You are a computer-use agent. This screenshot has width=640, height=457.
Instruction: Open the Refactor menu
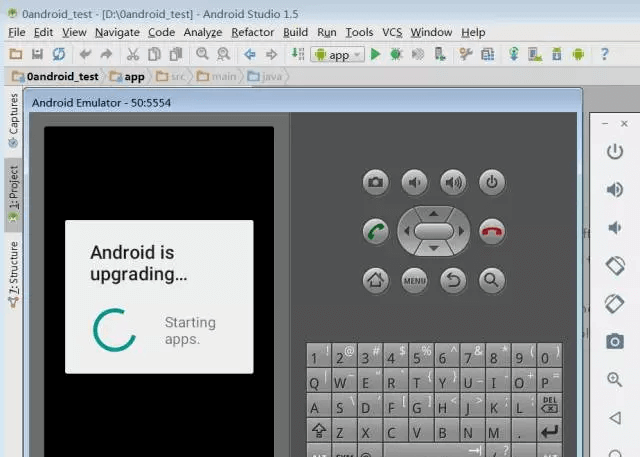253,32
